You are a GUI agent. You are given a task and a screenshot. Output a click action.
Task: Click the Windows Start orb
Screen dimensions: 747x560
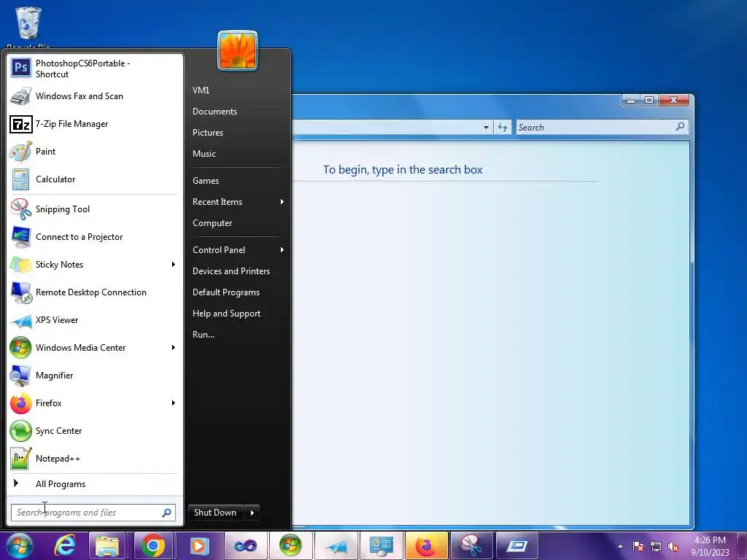click(x=20, y=545)
